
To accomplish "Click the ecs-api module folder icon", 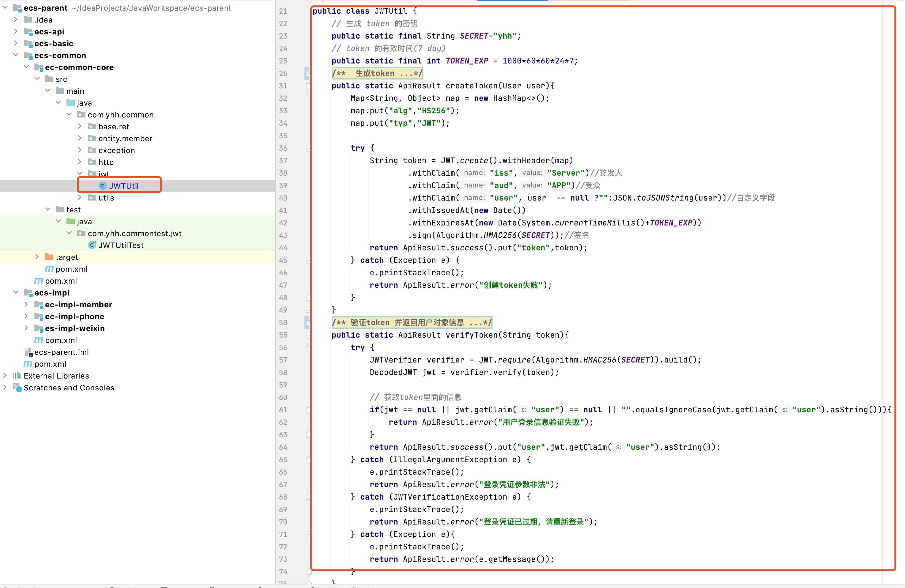I will [28, 31].
